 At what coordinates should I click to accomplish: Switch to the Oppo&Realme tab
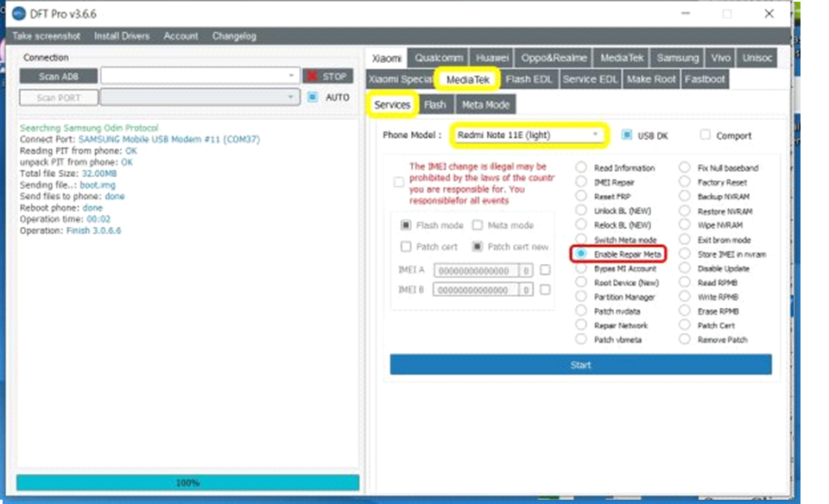pyautogui.click(x=554, y=58)
